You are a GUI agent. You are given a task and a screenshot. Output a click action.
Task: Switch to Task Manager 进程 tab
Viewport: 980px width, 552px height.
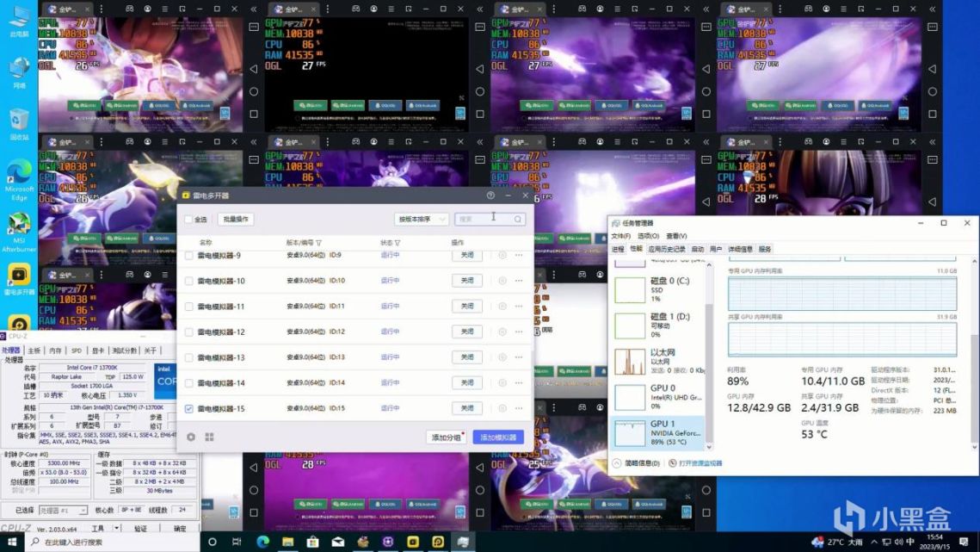(x=618, y=249)
